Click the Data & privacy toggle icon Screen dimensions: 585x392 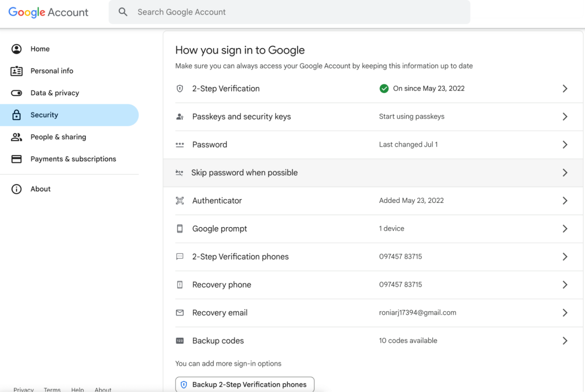click(x=16, y=93)
